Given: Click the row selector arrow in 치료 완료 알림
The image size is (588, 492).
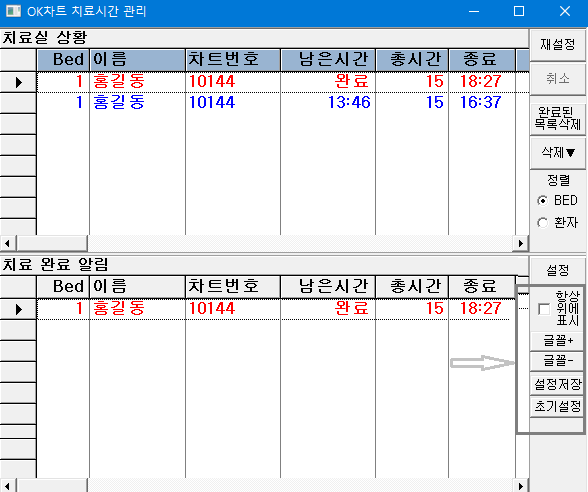Looking at the screenshot, I should click(19, 309).
